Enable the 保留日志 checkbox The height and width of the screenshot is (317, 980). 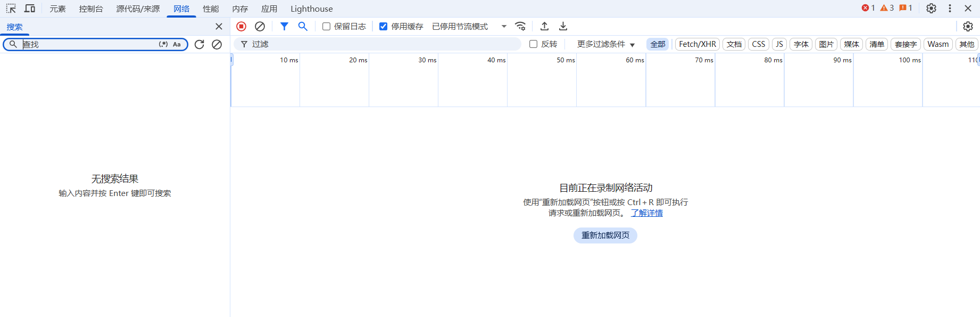[327, 26]
